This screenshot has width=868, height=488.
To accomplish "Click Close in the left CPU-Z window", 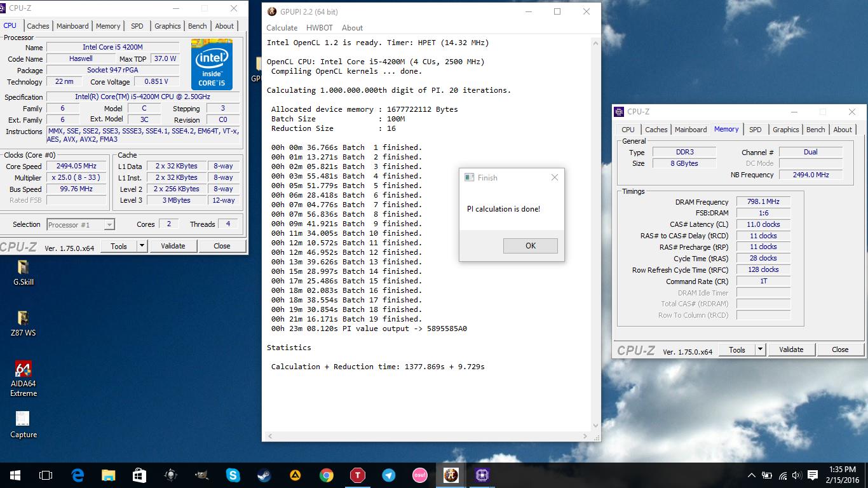I will tap(222, 246).
